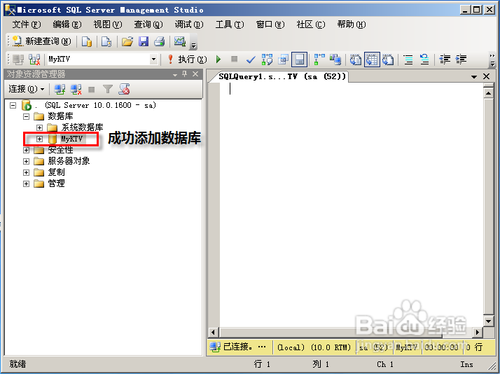Viewport: 500px width, 374px height.
Task: Expand the 安全性 folder
Action: coord(26,150)
